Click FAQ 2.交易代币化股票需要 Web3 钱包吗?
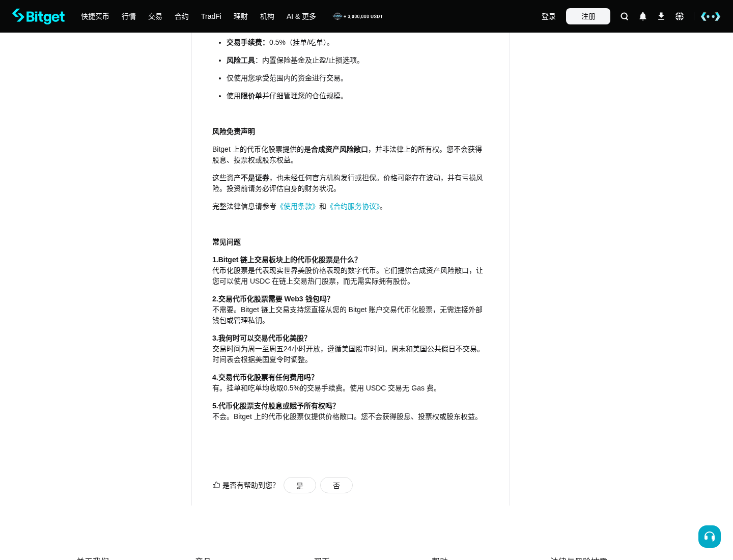733x560 pixels. pos(271,299)
